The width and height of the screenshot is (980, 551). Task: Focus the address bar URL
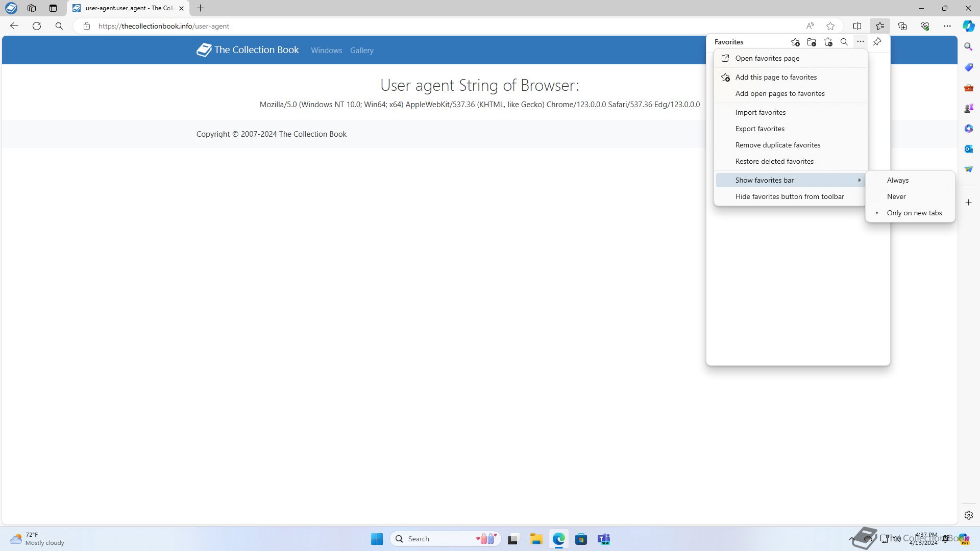pos(164,26)
